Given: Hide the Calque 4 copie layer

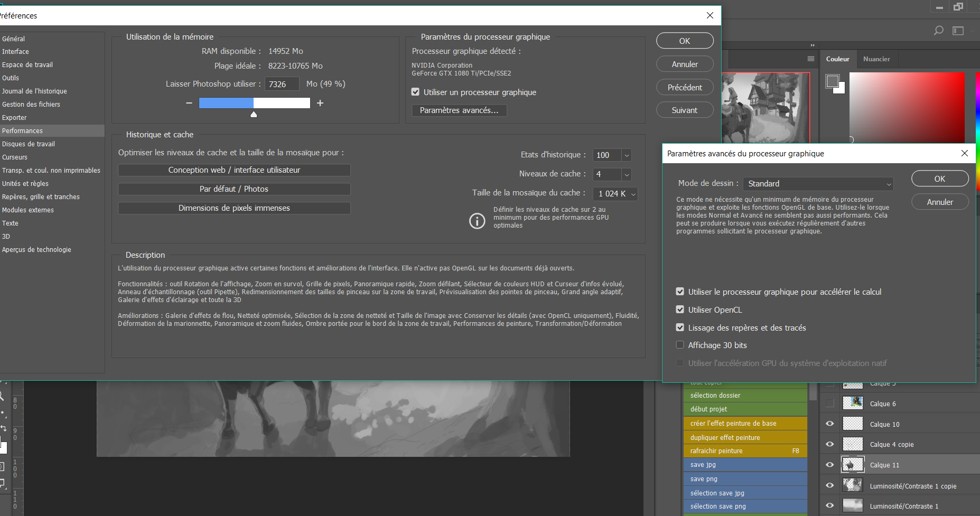Looking at the screenshot, I should point(830,444).
